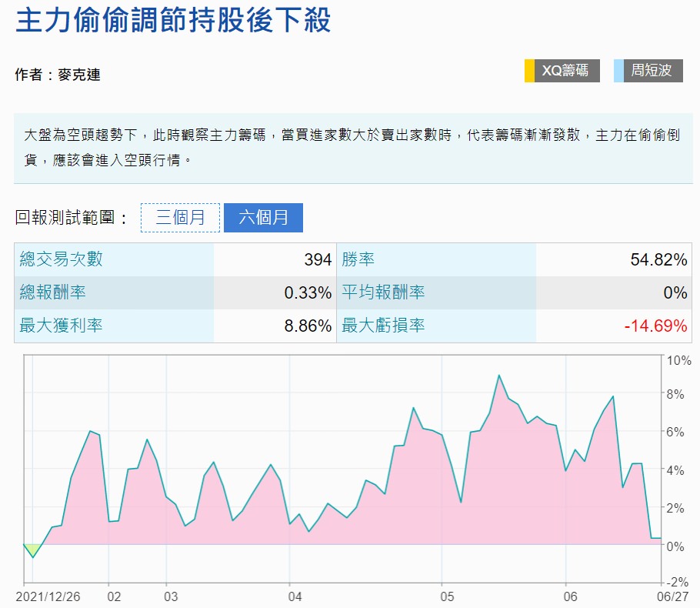This screenshot has height=608, width=700.
Task: Click the 總交易次數 label cell
Action: click(114, 259)
